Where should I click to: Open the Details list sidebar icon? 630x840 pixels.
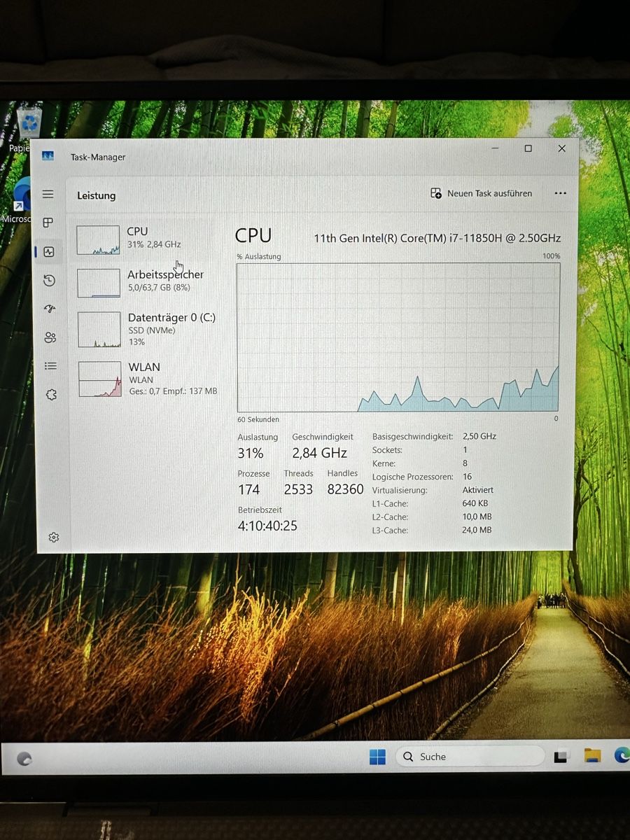point(50,365)
